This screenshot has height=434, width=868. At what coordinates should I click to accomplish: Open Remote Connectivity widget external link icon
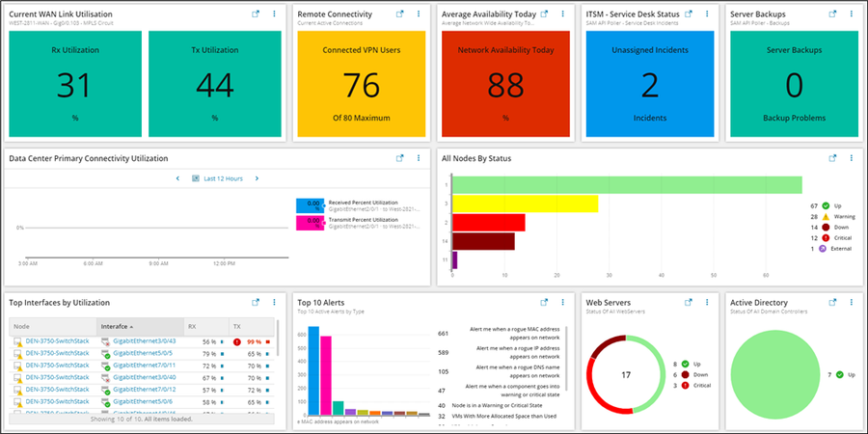click(x=399, y=14)
